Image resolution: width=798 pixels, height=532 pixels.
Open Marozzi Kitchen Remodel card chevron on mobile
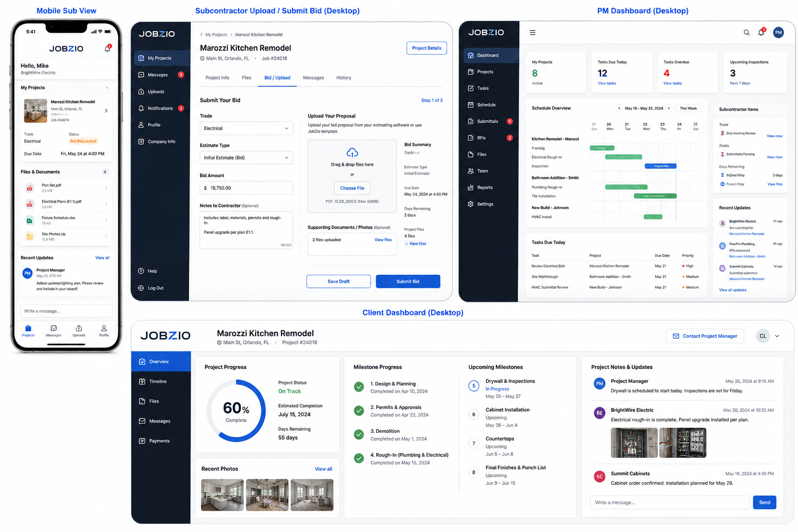106,111
